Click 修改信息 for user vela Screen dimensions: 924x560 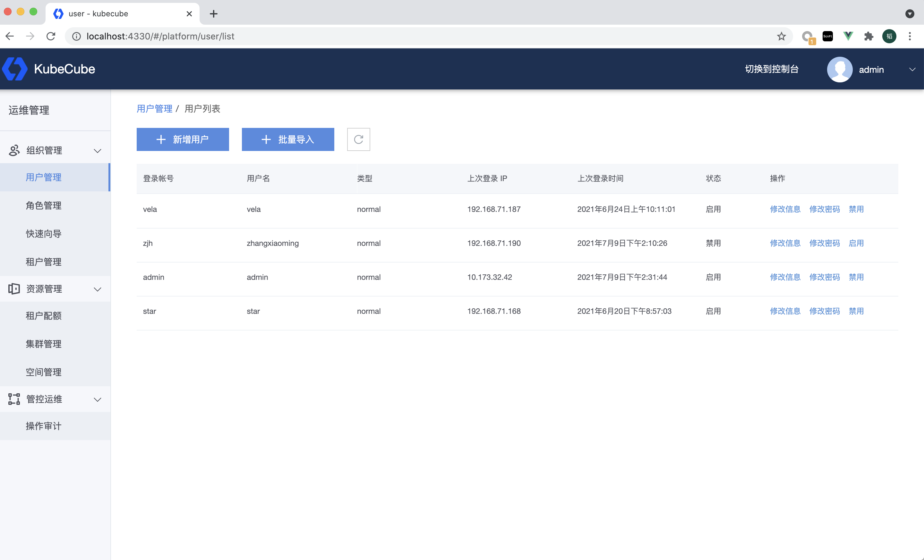tap(785, 209)
